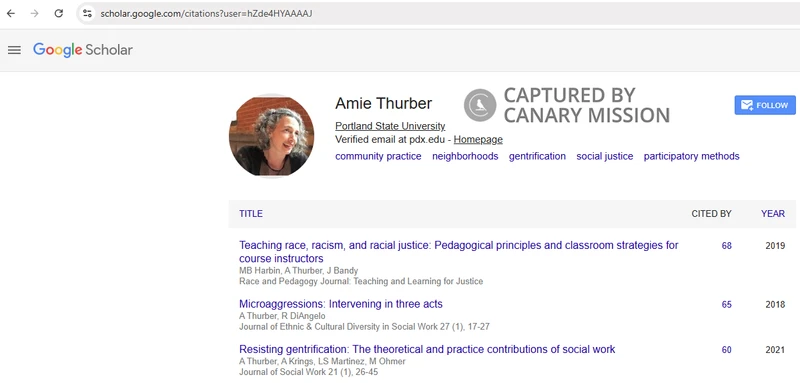Image resolution: width=800 pixels, height=383 pixels.
Task: Click the Google Scholar logo
Action: pyautogui.click(x=83, y=50)
